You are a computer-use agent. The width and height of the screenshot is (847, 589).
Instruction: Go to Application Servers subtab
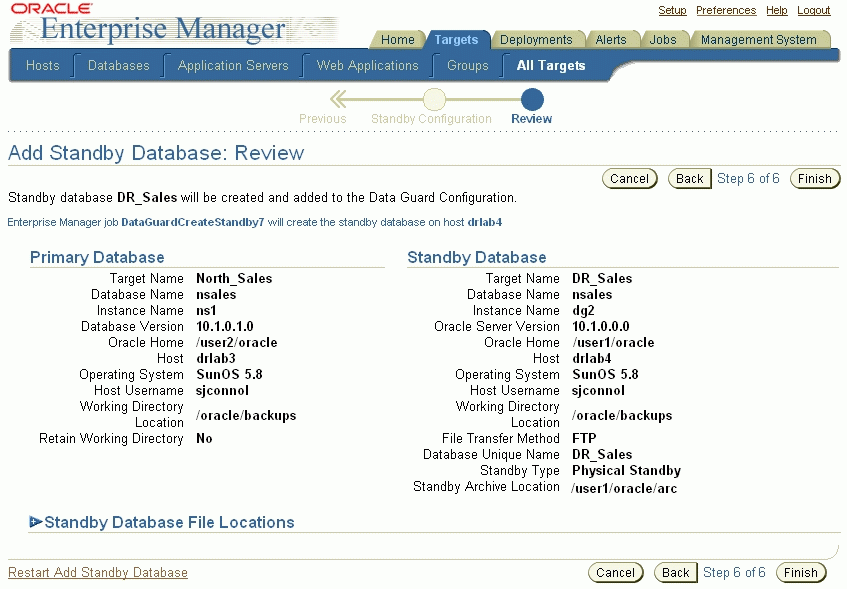pos(233,66)
